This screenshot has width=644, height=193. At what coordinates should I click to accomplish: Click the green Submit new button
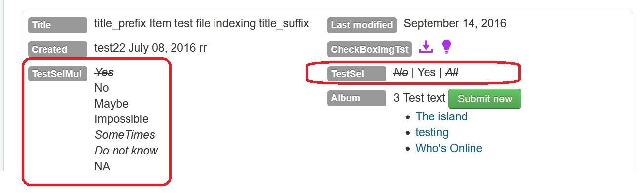tap(485, 99)
